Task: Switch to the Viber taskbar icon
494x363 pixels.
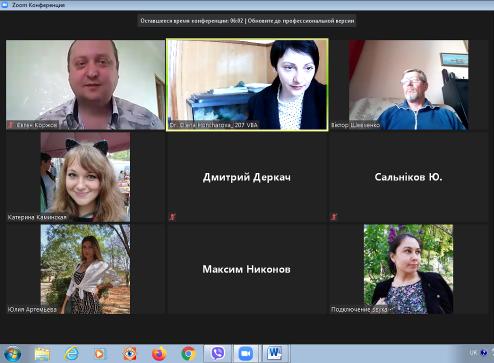Action: pos(217,353)
